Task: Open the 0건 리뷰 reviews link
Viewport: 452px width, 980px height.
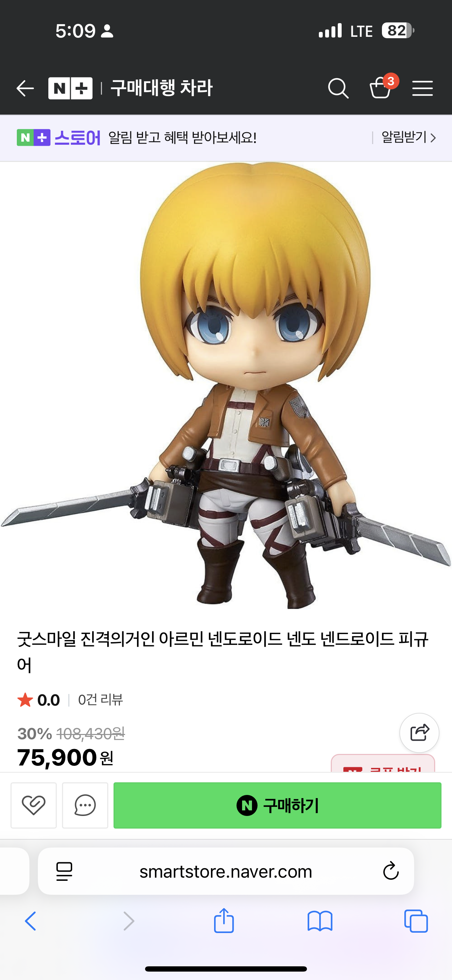Action: (x=101, y=700)
